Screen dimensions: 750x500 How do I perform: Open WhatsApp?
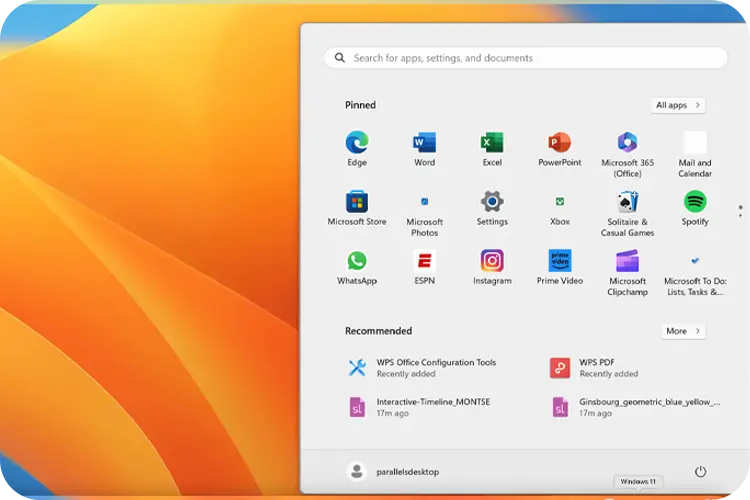(x=357, y=261)
